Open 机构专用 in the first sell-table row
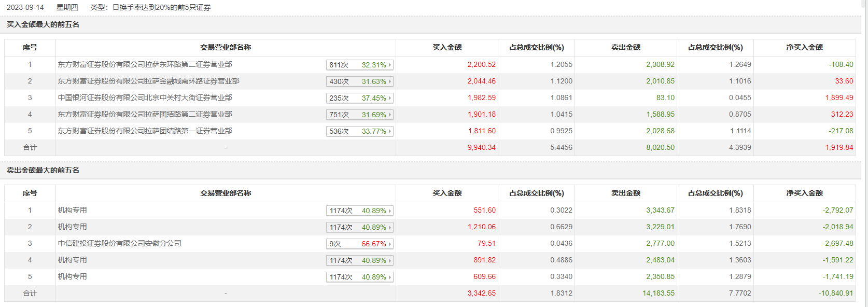 72,211
